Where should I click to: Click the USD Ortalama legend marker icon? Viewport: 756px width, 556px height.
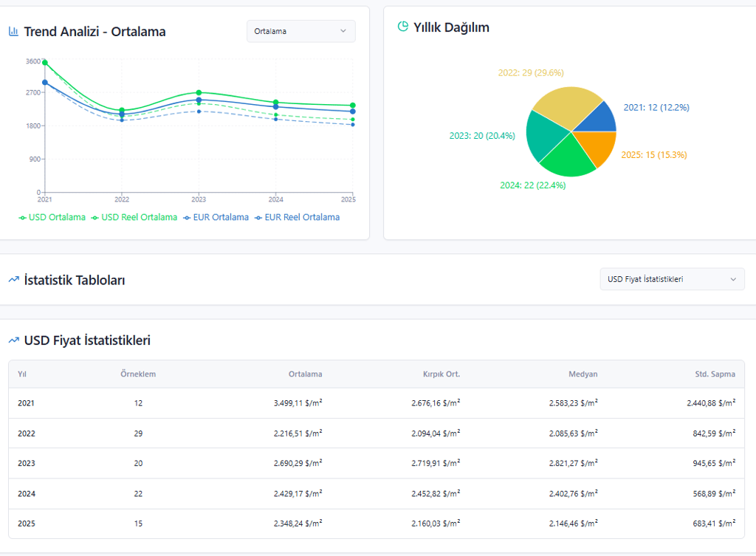pos(22,218)
